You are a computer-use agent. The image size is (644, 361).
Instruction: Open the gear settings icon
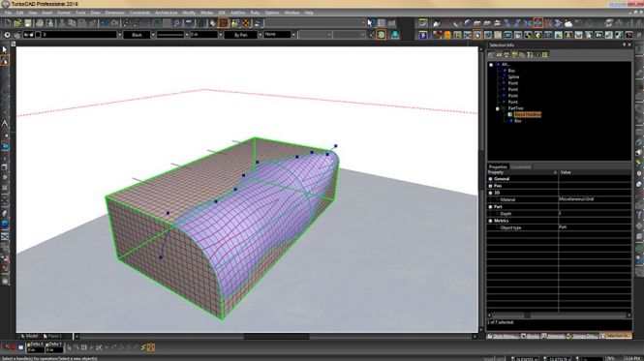pyautogui.click(x=7, y=35)
